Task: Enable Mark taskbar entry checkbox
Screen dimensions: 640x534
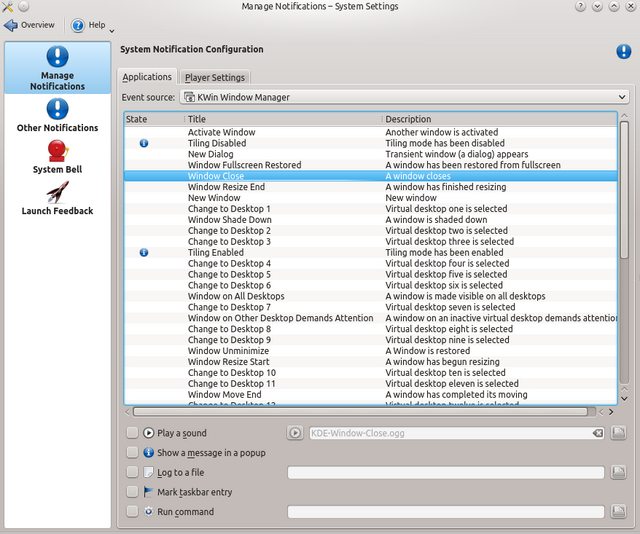Action: coord(132,492)
